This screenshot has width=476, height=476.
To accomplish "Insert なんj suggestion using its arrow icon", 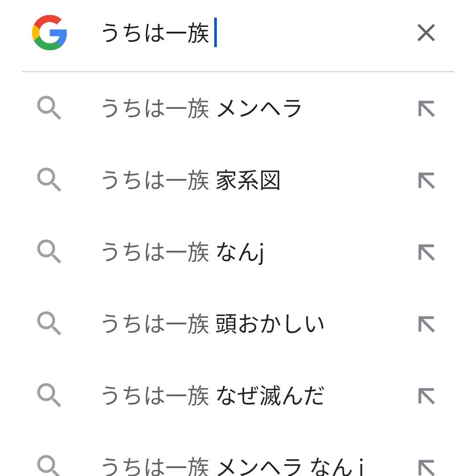I will point(426,252).
